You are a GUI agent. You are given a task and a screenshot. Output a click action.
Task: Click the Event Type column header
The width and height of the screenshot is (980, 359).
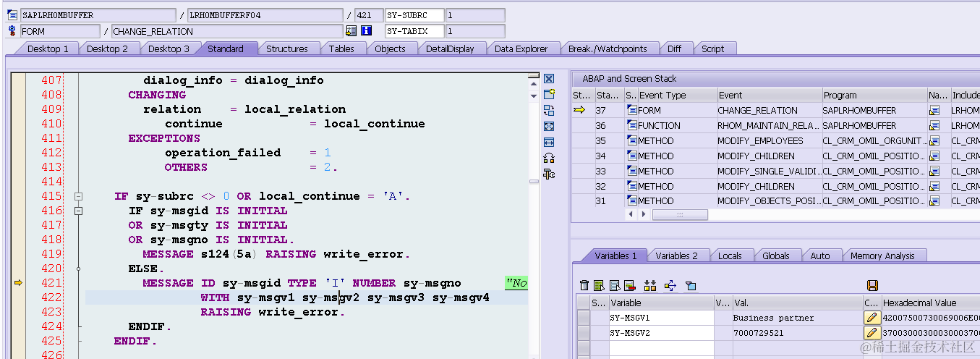click(x=676, y=95)
